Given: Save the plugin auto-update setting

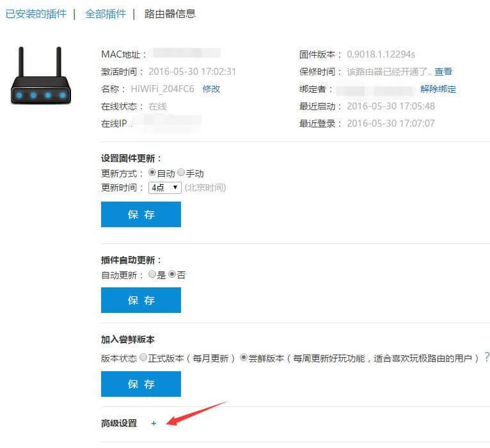Looking at the screenshot, I should point(141,300).
